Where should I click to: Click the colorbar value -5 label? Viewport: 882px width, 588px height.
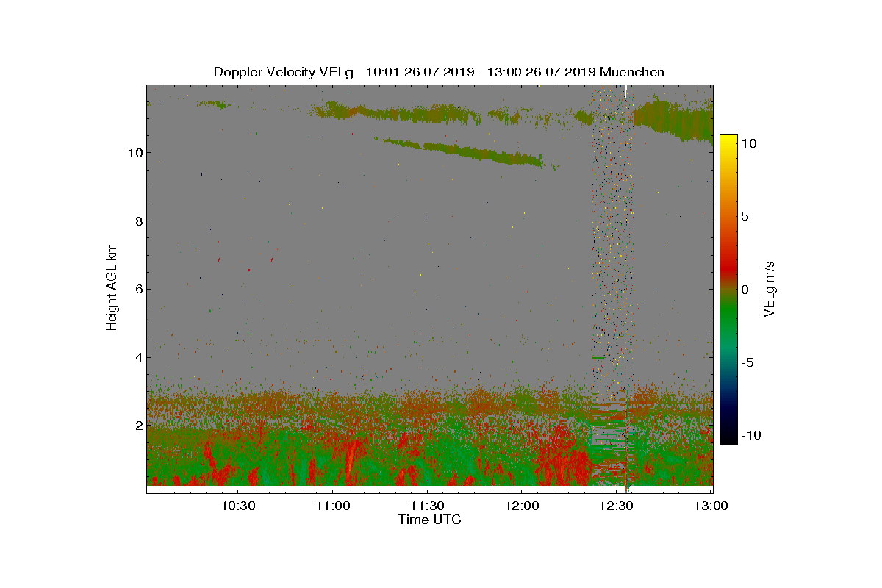747,362
